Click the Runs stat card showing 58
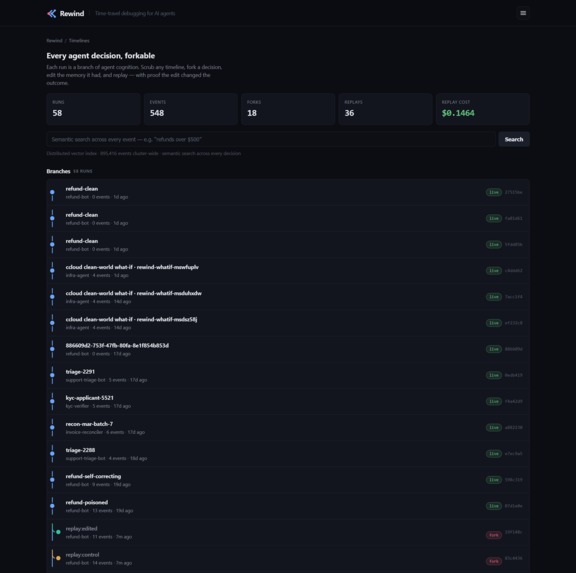576x573 pixels. (93, 109)
